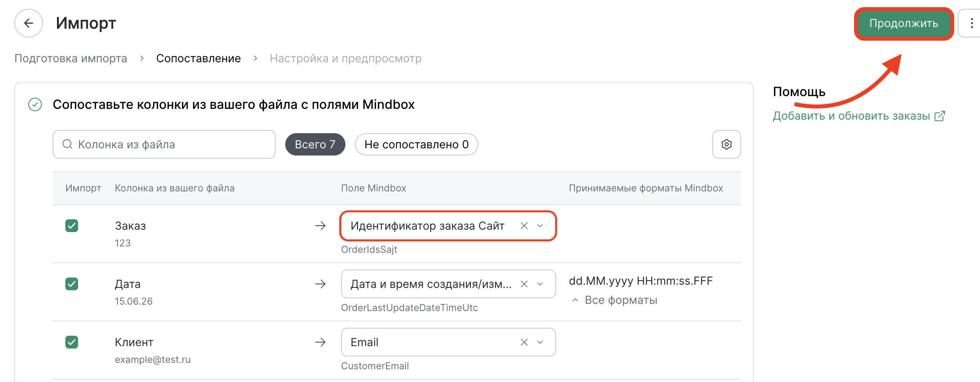Open column settings gear icon
Screen dimensions: 980x382
click(x=726, y=144)
